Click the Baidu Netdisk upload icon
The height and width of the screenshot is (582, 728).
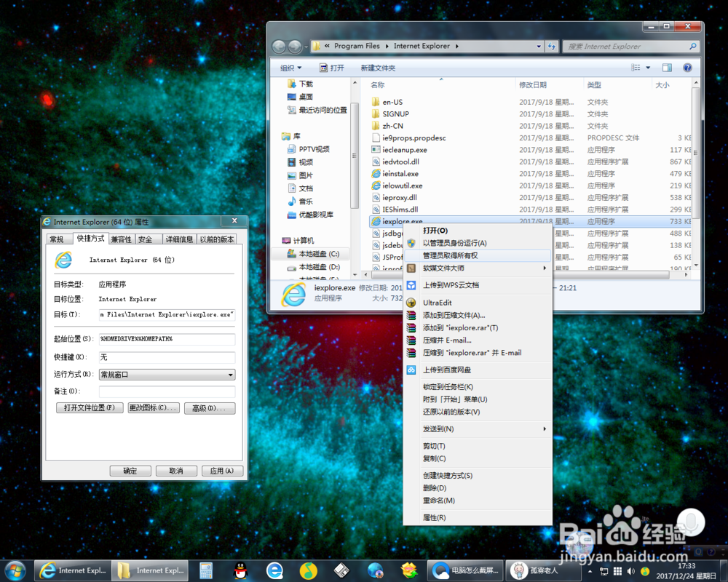tap(411, 370)
